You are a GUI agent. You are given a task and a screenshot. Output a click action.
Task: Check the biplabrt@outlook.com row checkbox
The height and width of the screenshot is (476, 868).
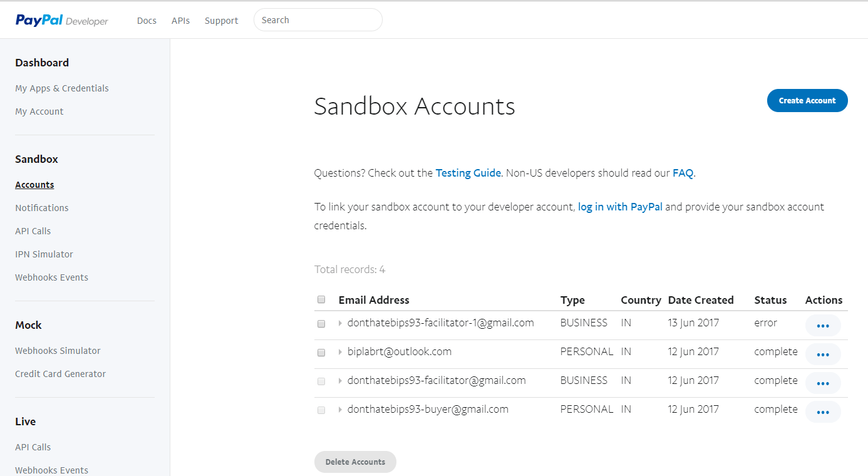[321, 353]
